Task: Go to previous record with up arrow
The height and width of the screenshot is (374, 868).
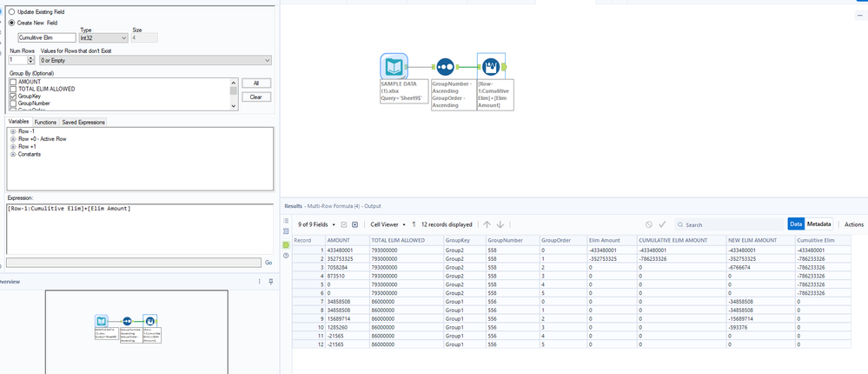Action: click(487, 224)
